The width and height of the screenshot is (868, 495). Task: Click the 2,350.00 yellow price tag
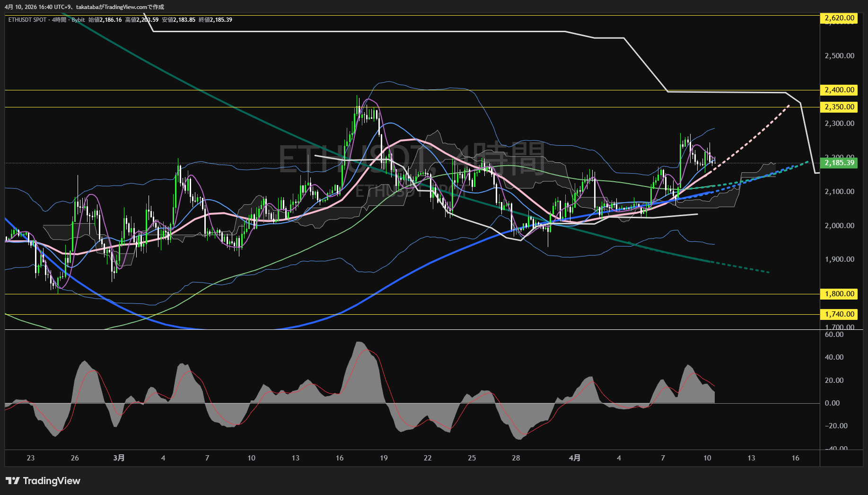pos(839,107)
